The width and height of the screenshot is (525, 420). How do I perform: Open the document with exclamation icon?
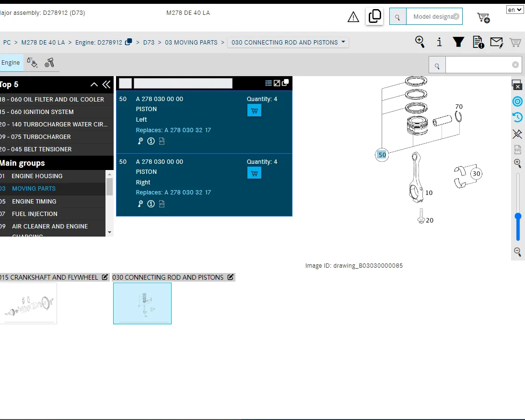tap(478, 42)
